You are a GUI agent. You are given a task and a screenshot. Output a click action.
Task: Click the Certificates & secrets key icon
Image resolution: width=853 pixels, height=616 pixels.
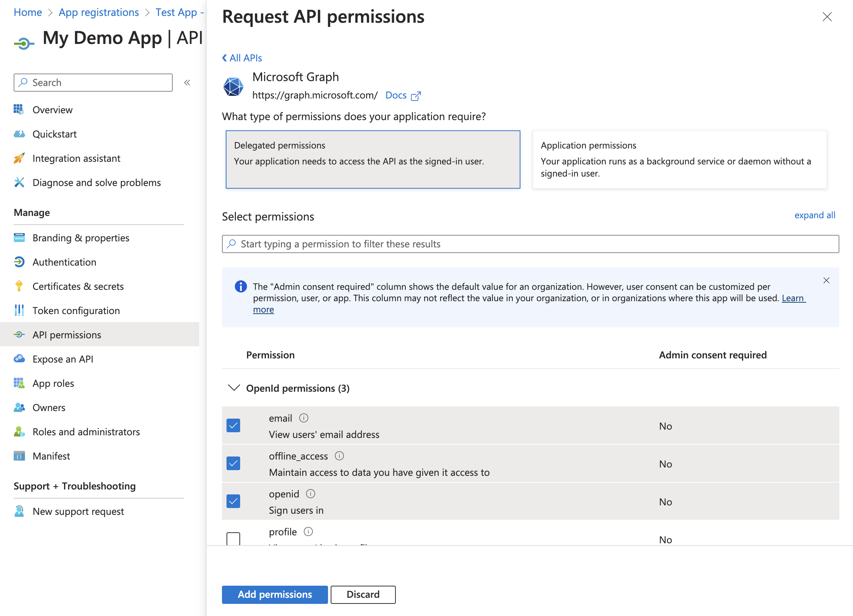tap(19, 286)
